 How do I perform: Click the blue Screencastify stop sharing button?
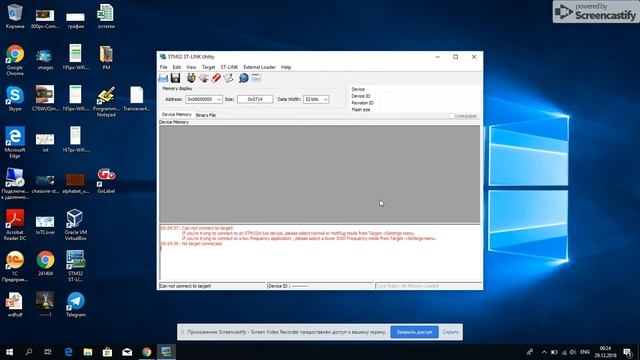coord(414,332)
